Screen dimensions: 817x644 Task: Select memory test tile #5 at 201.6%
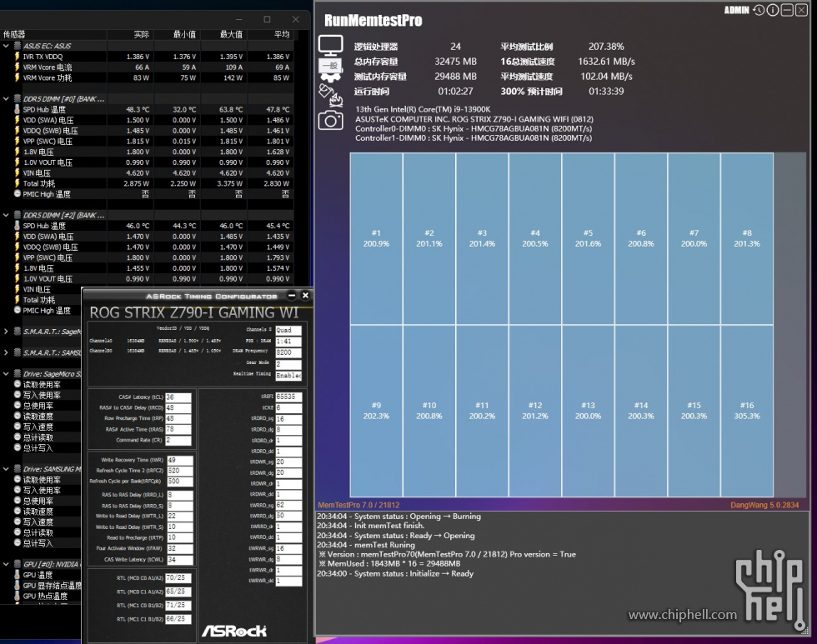589,238
